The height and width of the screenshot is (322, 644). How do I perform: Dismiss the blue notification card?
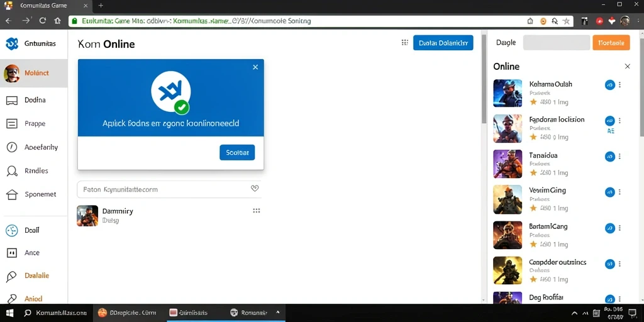pos(255,67)
